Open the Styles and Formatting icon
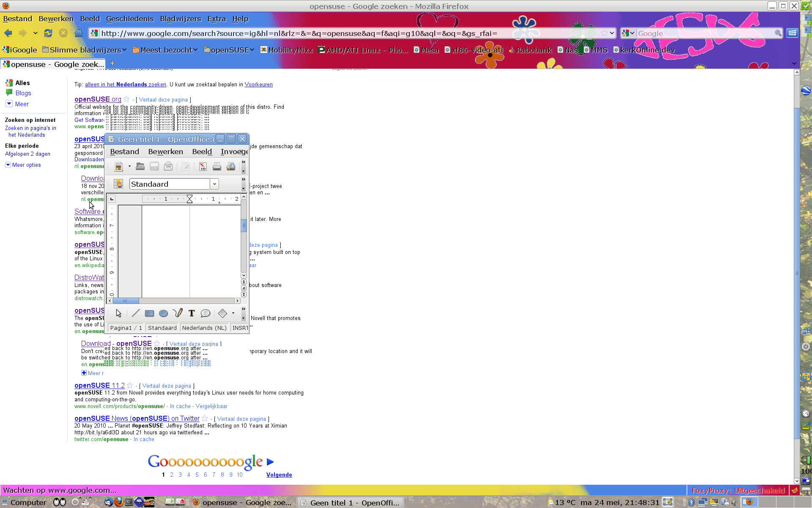This screenshot has width=812, height=508. 118,184
